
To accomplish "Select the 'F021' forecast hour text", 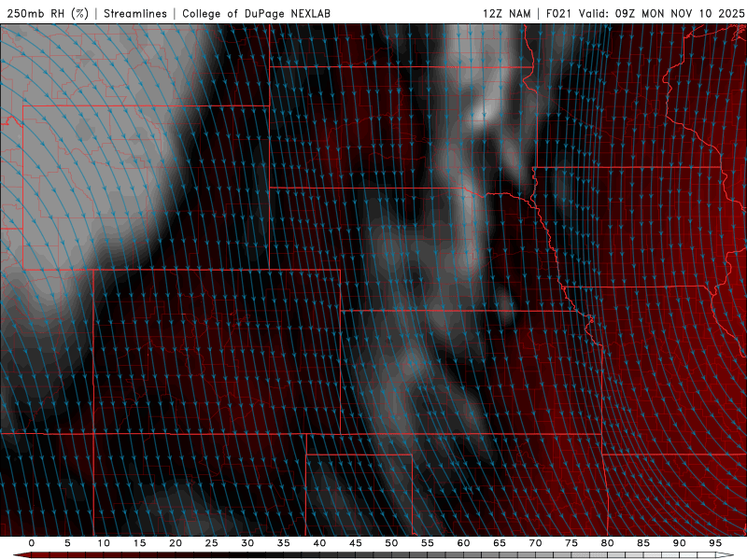I will click(x=558, y=13).
